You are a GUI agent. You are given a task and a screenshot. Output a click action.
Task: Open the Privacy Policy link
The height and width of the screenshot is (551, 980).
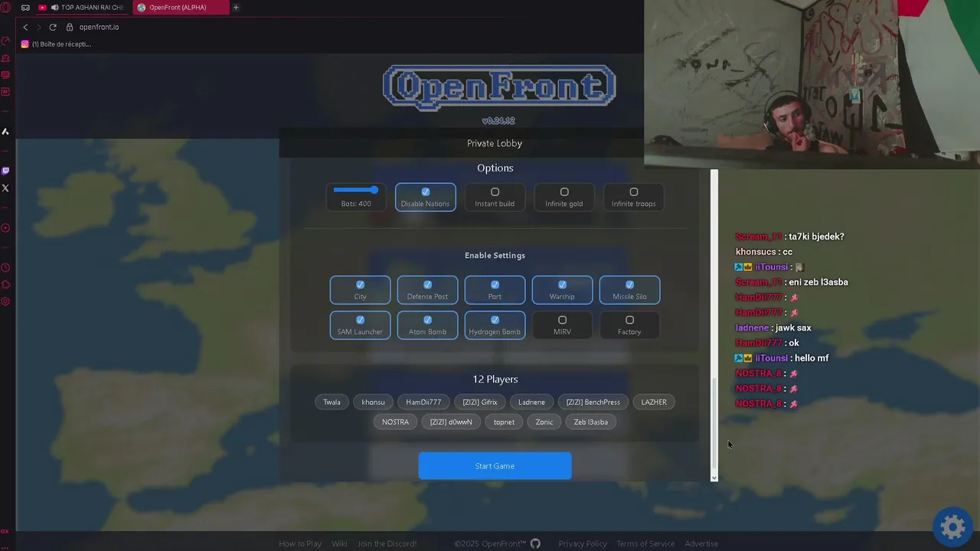point(583,544)
